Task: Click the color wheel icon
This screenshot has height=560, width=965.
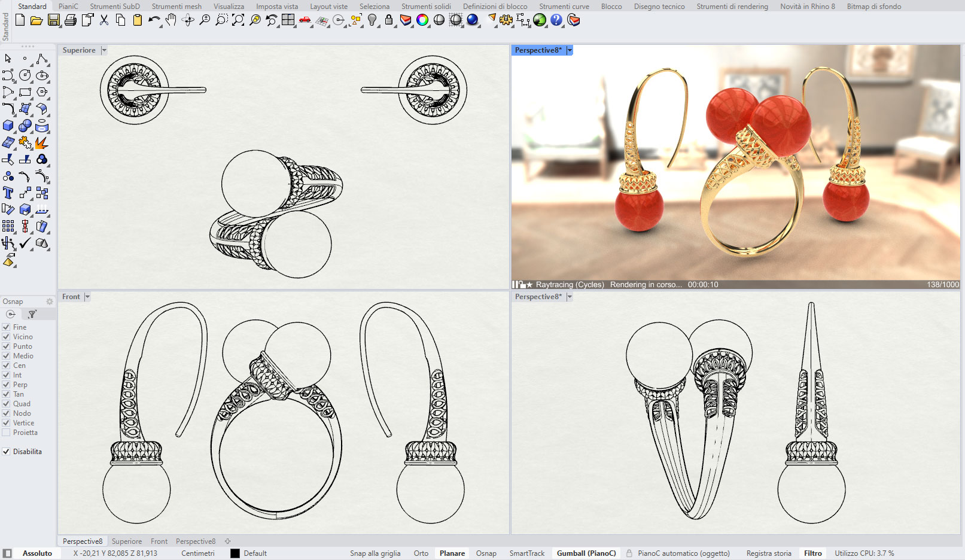Action: coord(422,20)
